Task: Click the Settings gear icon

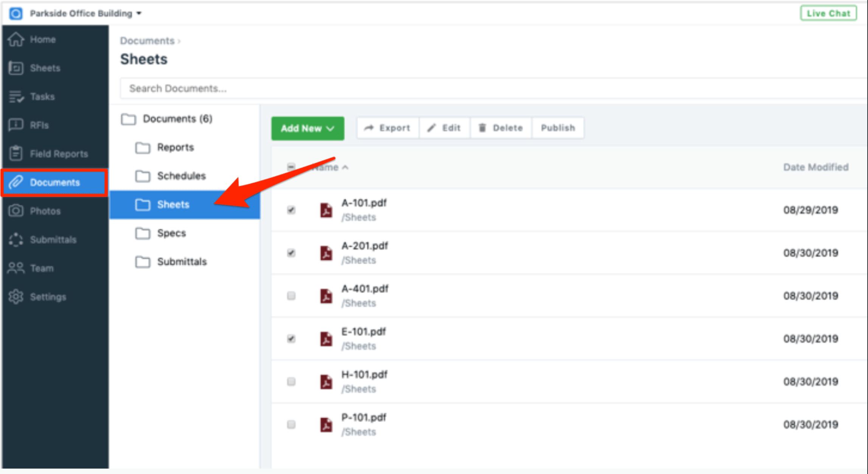Action: point(16,297)
